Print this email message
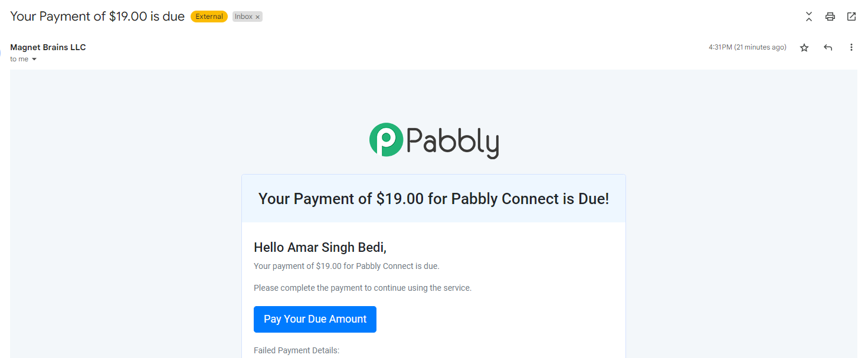The height and width of the screenshot is (358, 868). point(830,17)
